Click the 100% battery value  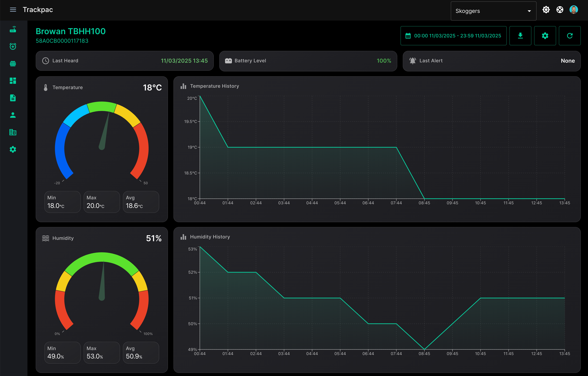(384, 61)
